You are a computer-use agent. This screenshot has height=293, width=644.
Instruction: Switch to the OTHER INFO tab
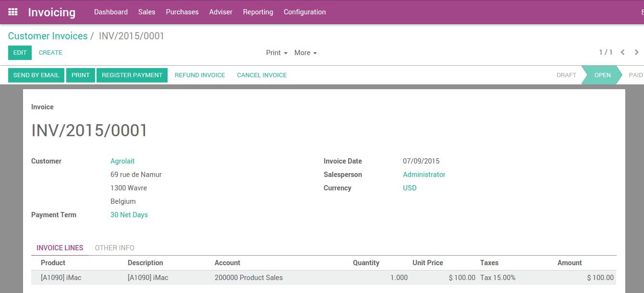pos(114,247)
